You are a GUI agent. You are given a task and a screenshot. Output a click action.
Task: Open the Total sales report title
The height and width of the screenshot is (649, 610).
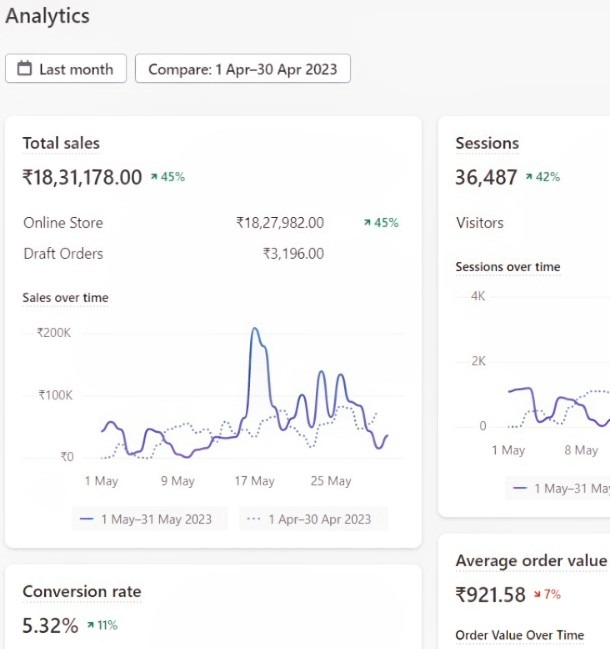tap(61, 143)
